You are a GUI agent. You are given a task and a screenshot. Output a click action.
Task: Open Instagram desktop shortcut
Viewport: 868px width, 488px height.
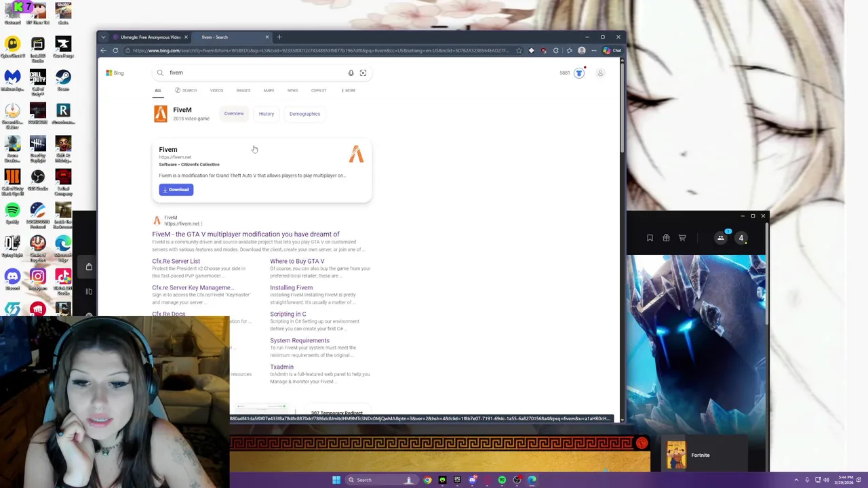click(37, 279)
